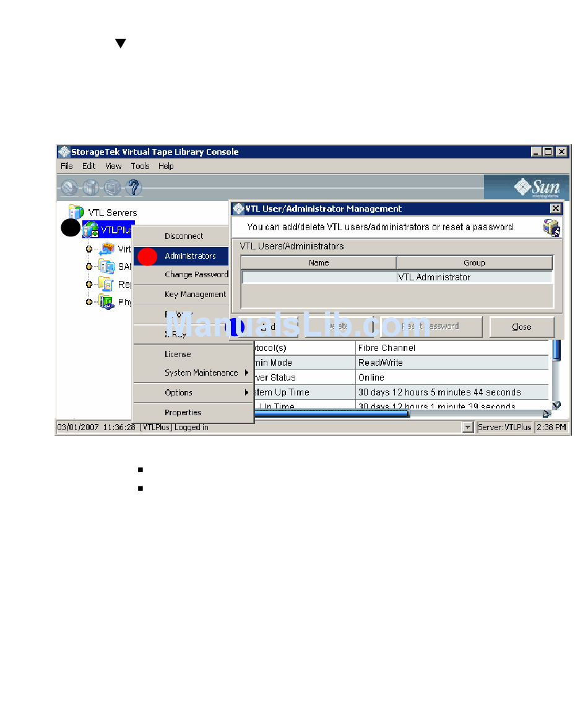Viewport: 588px width, 716px height.
Task: Open the Help menu
Action: pos(166,166)
